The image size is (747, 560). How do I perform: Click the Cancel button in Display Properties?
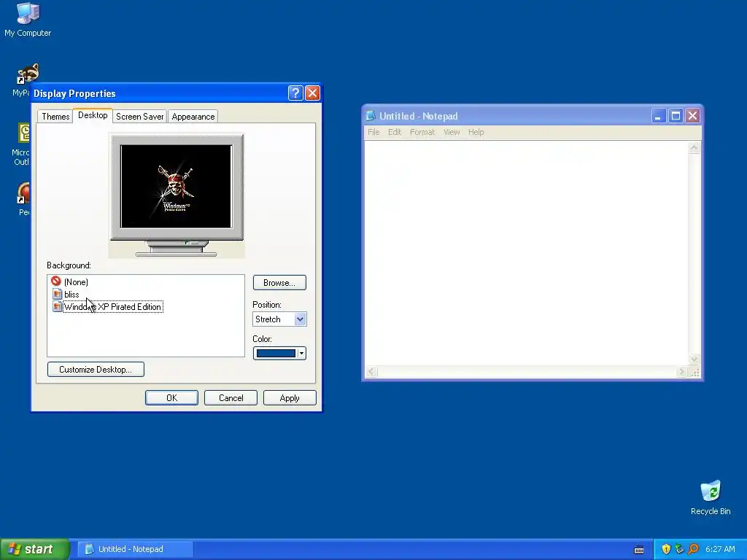tap(231, 398)
